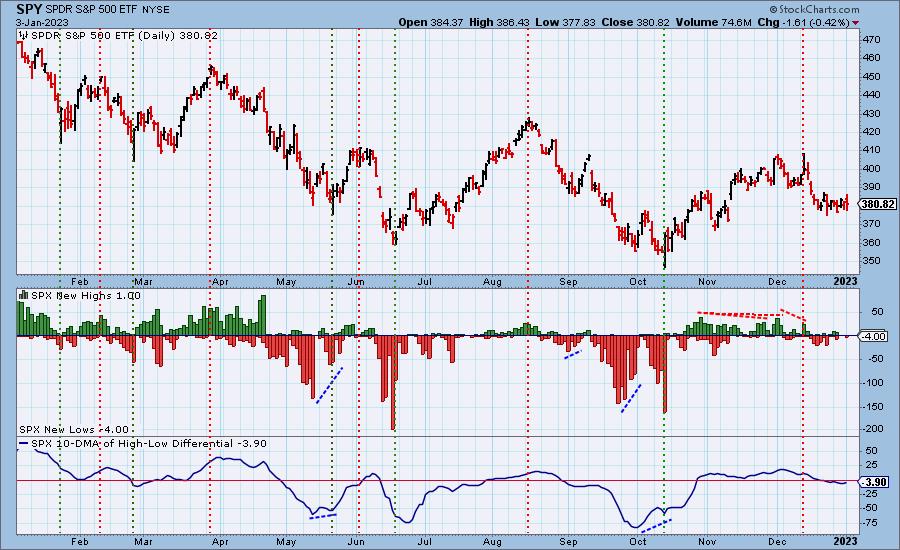
Task: Click the 410 price axis label
Action: click(871, 150)
